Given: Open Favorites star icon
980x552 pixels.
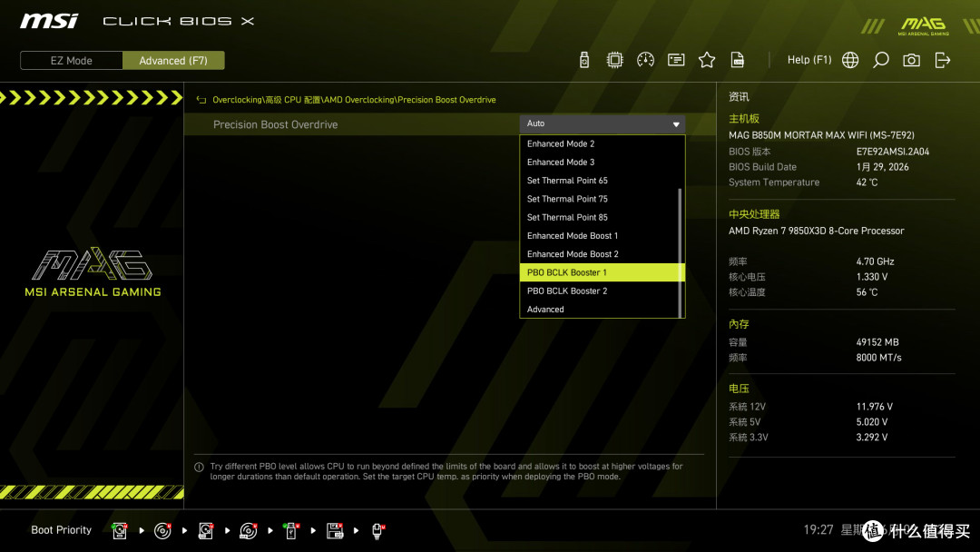Looking at the screenshot, I should coord(707,60).
